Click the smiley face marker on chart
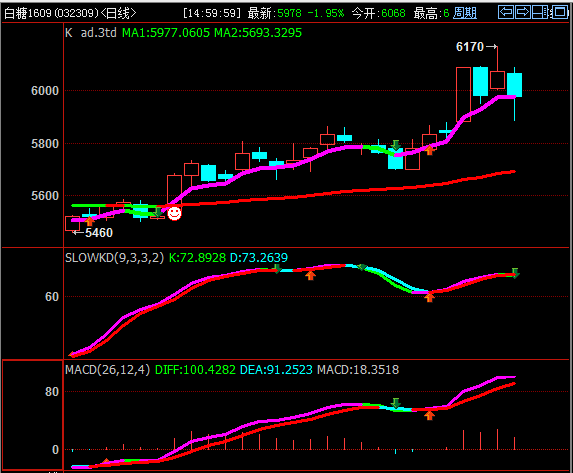 174,213
